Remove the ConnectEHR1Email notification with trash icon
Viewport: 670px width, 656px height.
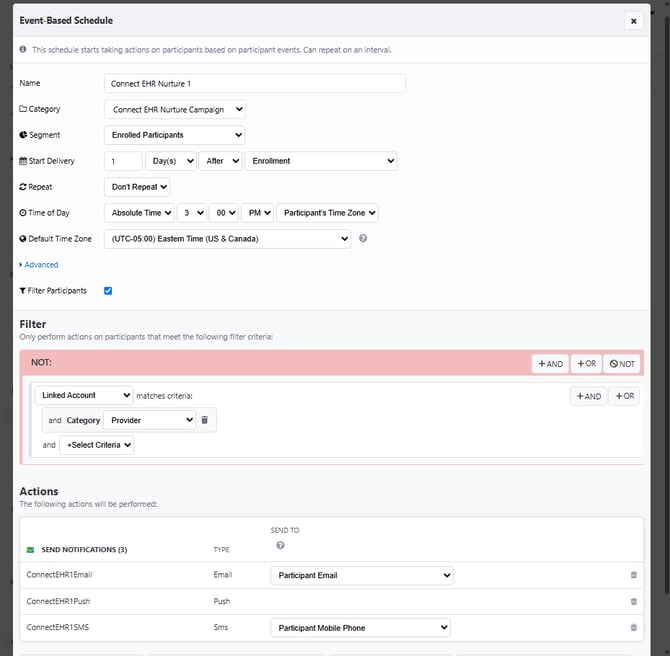(633, 575)
